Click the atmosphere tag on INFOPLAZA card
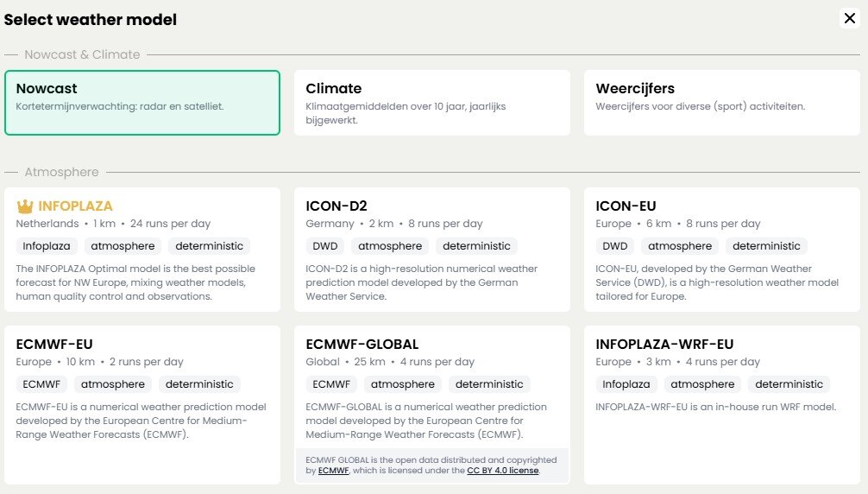Screen dimensions: 868x494 [123, 246]
